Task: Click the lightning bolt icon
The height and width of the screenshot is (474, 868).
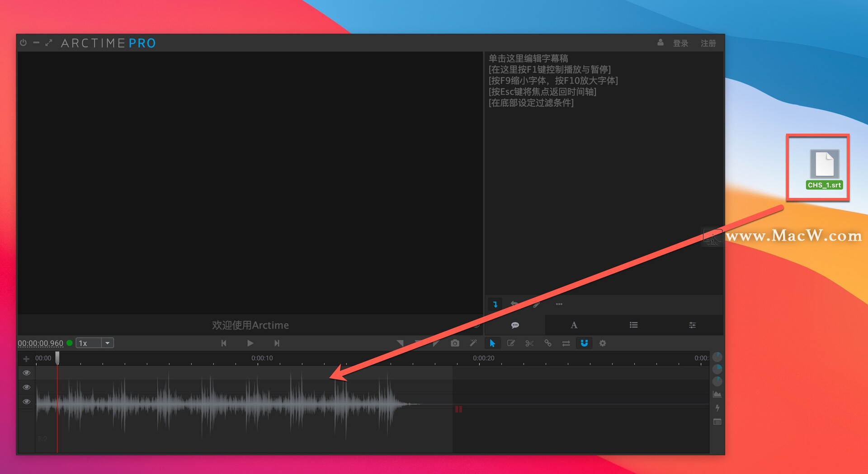Action: click(717, 408)
